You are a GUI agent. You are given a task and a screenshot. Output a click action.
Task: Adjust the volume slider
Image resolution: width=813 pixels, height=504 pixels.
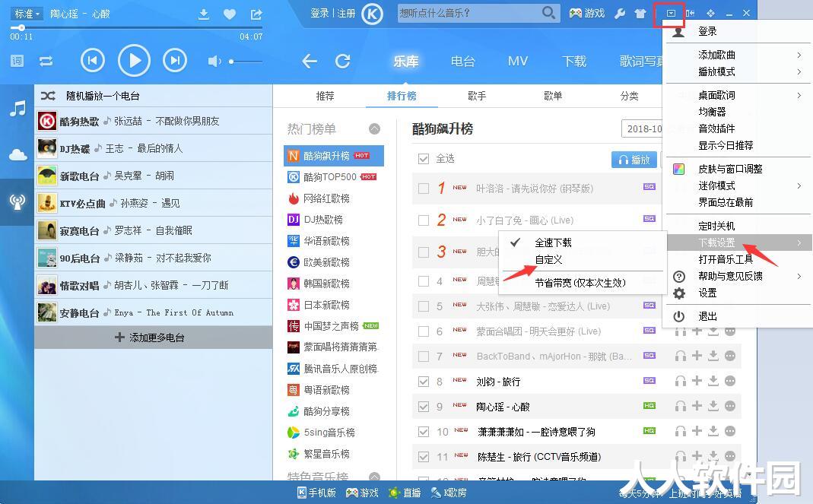[246, 61]
